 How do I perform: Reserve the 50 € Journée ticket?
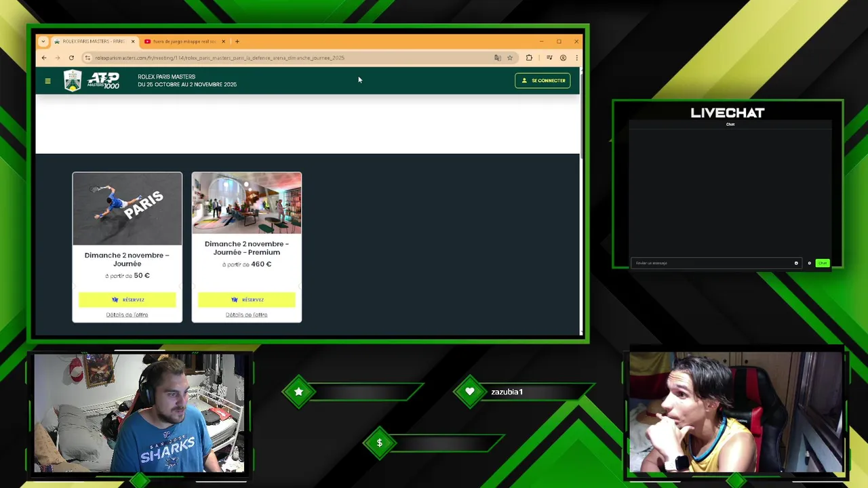[x=127, y=300]
